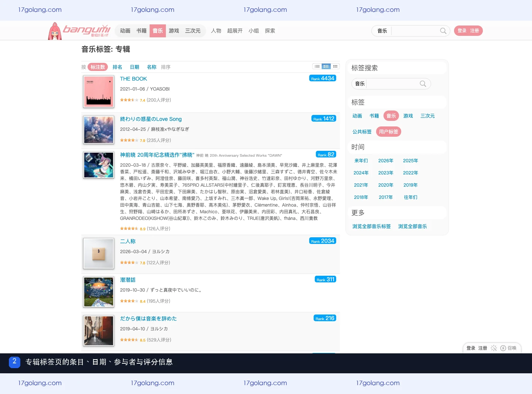532x394 pixels.
Task: Select 公共标签 filter
Action: (x=362, y=132)
